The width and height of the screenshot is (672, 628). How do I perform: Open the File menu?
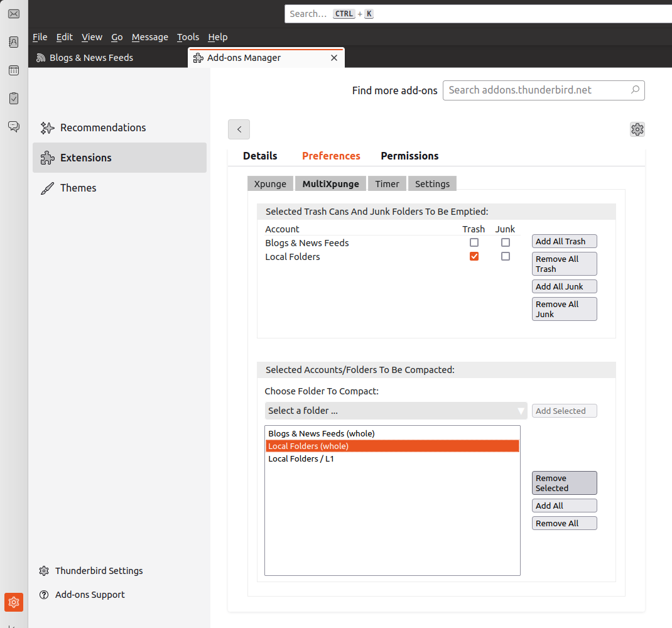[x=40, y=37]
